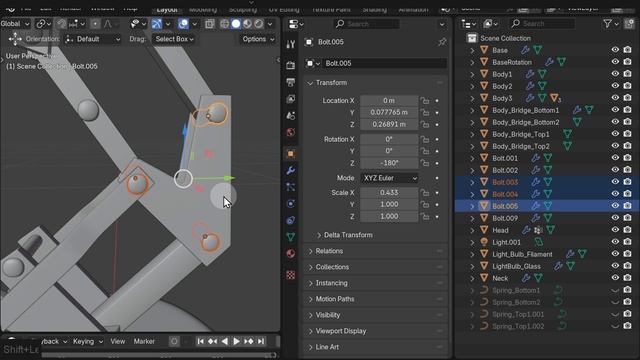
Task: Open the Object Data mesh tab
Action: pos(291,237)
